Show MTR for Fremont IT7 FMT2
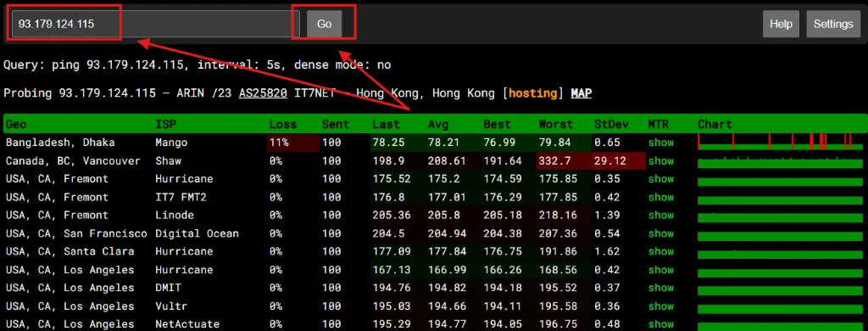868x331 pixels. click(661, 198)
